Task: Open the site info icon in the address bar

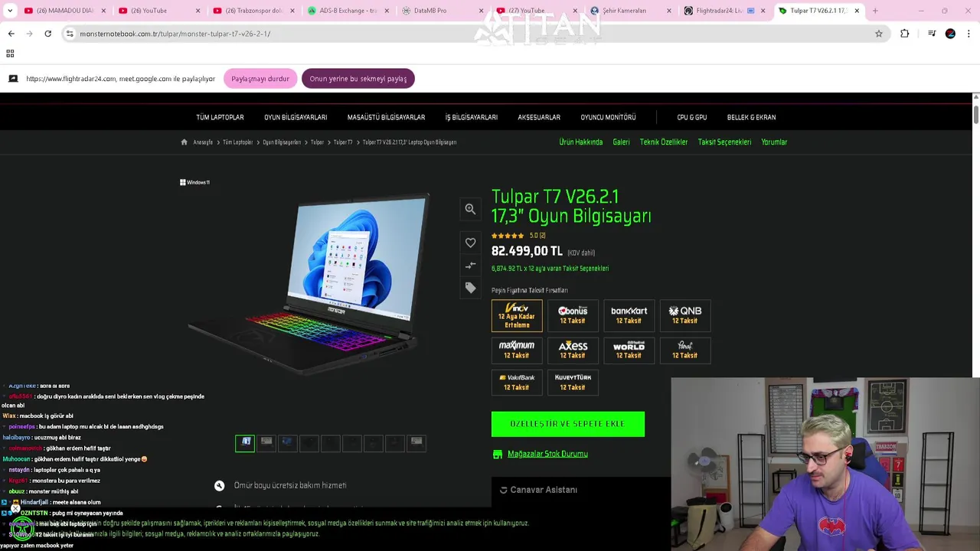Action: pos(70,34)
